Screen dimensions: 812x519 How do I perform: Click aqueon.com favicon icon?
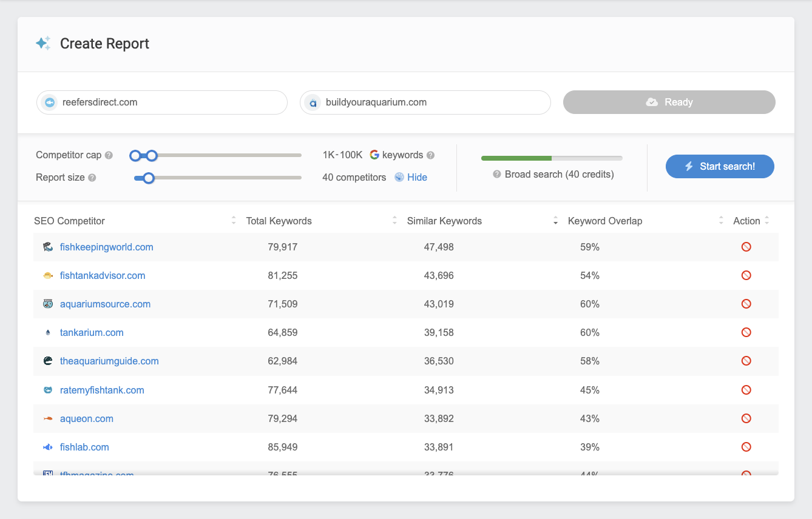[48, 418]
